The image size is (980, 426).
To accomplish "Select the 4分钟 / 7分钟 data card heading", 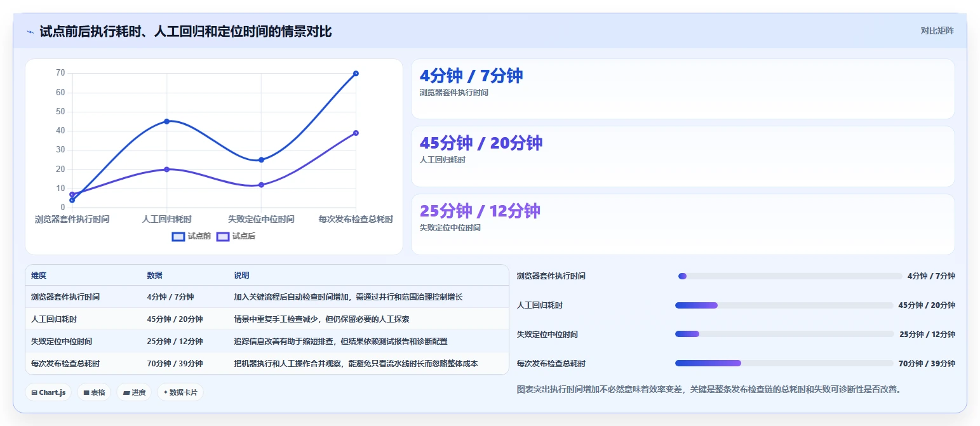I will 471,76.
